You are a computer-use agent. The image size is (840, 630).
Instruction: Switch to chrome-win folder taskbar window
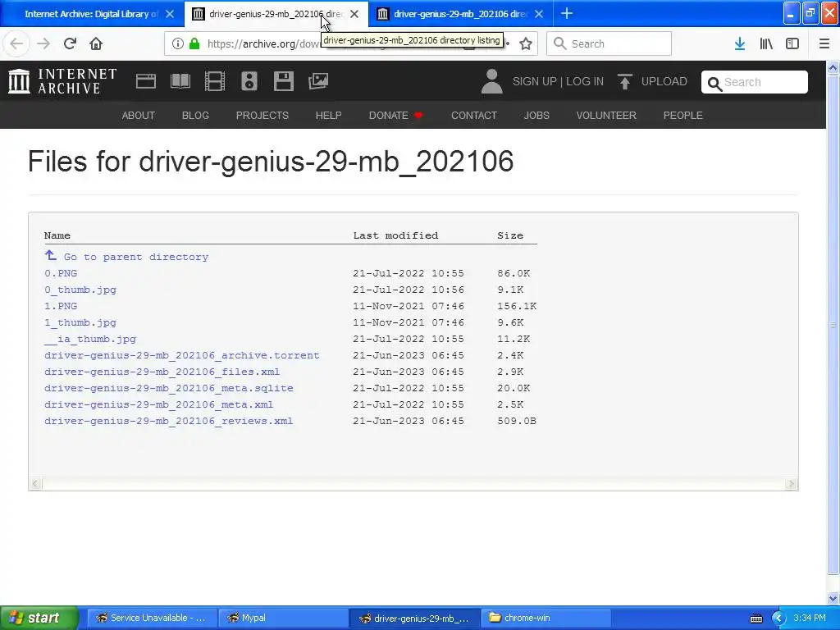point(546,619)
